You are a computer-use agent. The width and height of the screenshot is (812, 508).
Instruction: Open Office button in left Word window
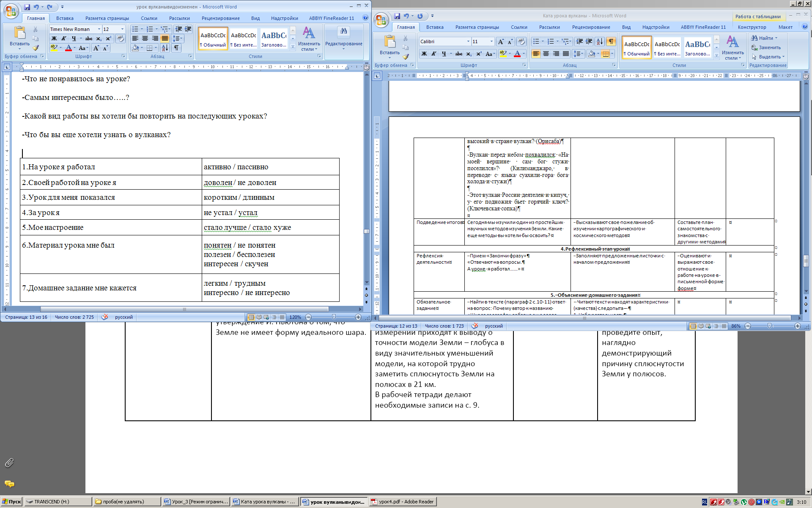(11, 11)
